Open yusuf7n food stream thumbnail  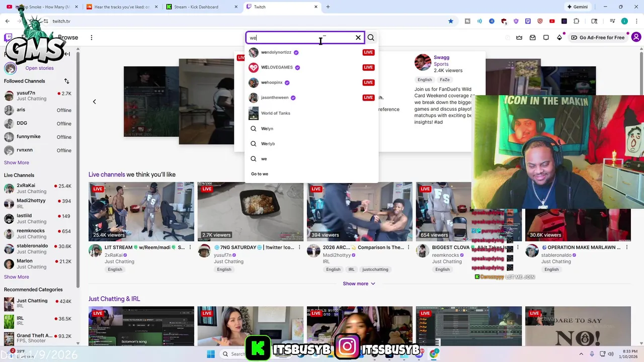tap(250, 212)
